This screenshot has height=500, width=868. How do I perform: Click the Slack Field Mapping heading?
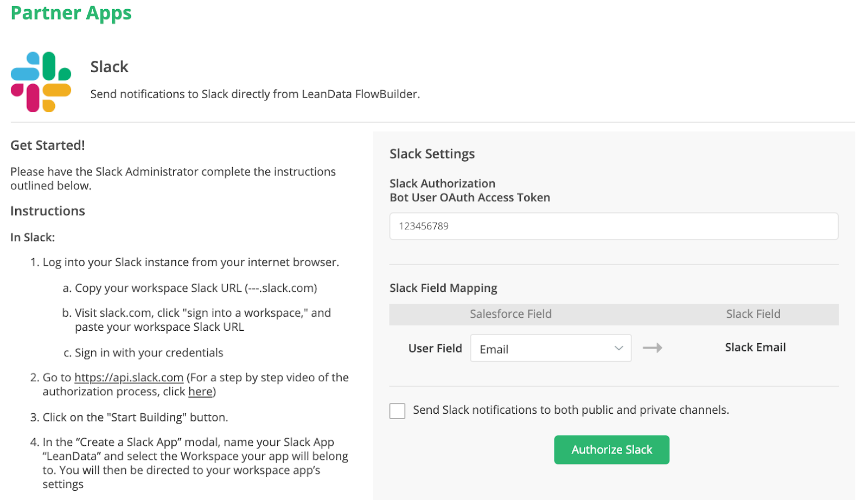click(x=443, y=288)
